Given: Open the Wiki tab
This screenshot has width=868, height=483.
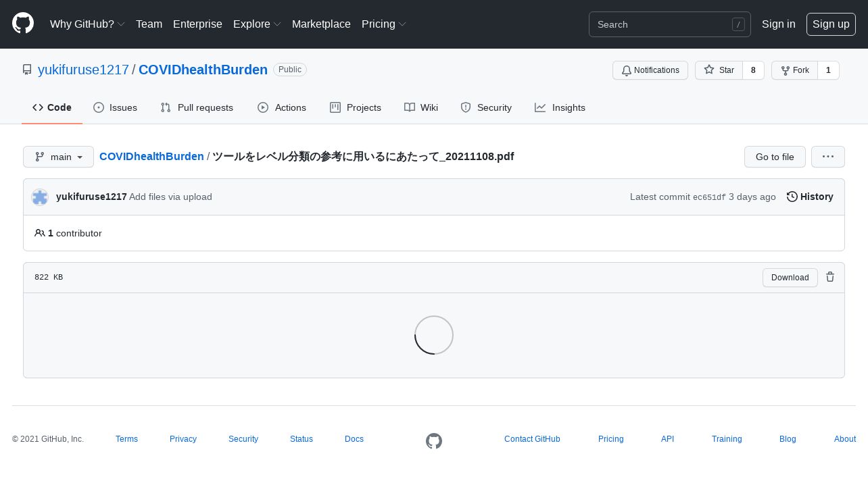Looking at the screenshot, I should (421, 107).
